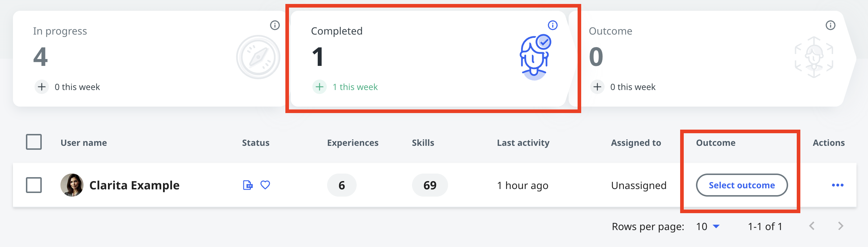Open info icon on Outcome card
868x247 pixels.
coord(831,25)
